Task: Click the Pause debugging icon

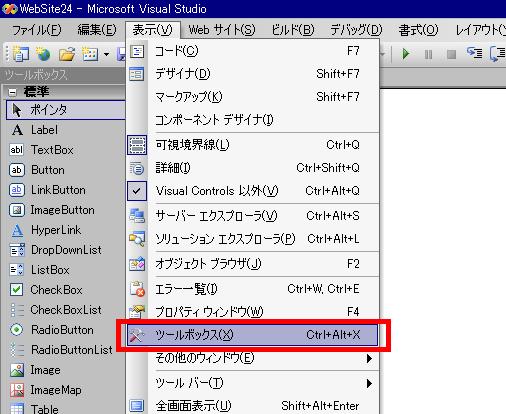Action: [x=428, y=54]
